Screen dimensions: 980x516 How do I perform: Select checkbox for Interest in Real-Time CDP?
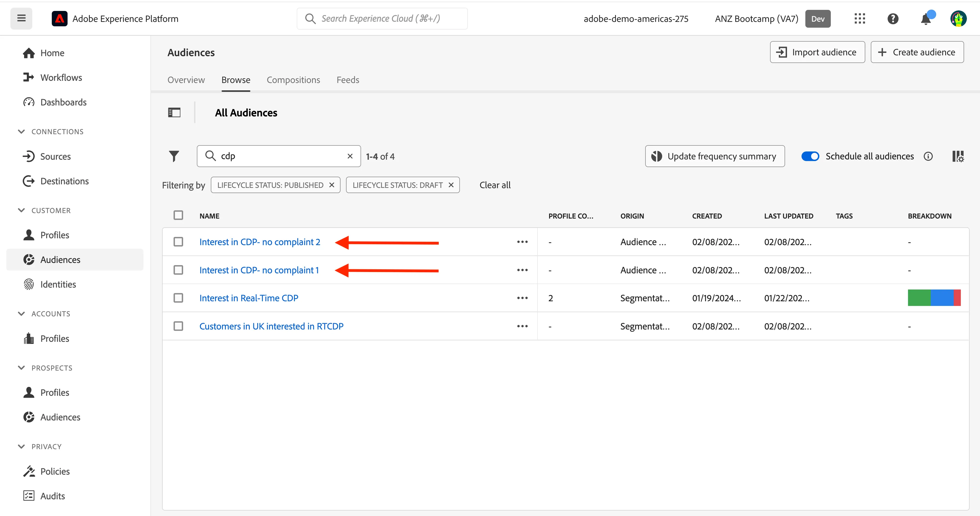(178, 298)
